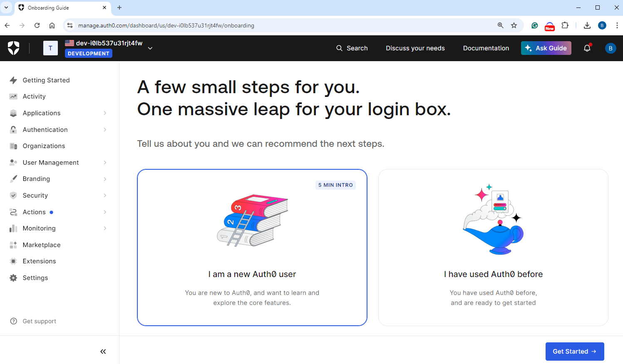Open the notifications bell
Screen dimensions: 623x364
[587, 48]
